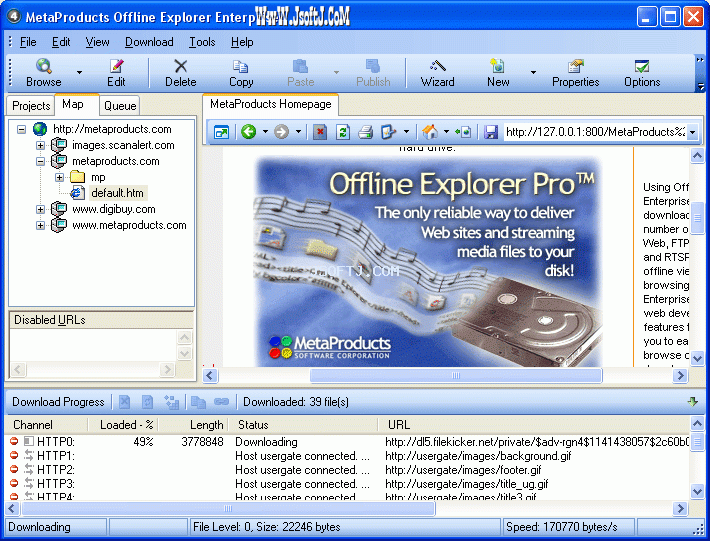Click the Browse toolbar button
Viewport: 710px width, 541px height.
click(43, 72)
